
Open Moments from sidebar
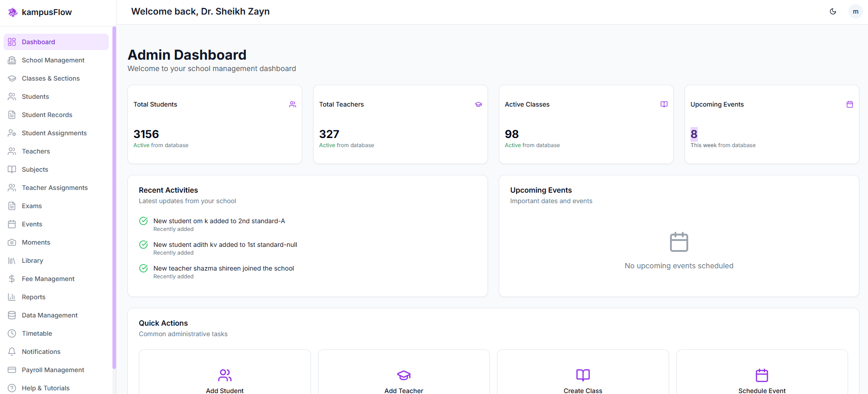click(56, 242)
